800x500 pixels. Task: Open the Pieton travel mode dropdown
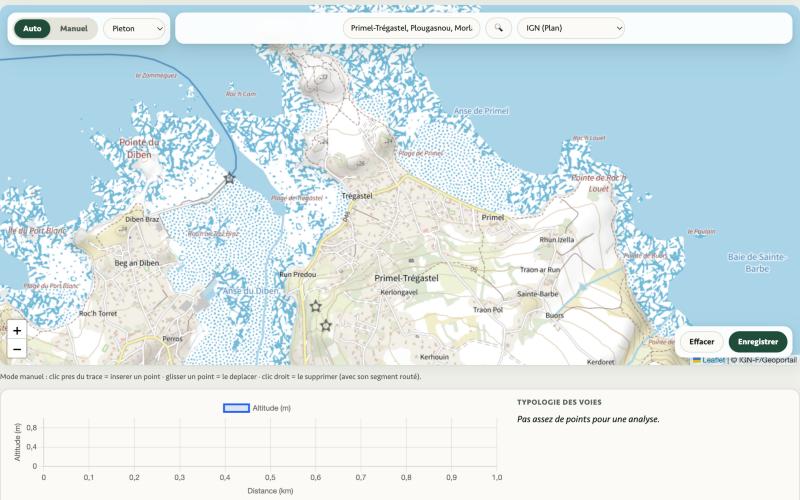coord(135,29)
